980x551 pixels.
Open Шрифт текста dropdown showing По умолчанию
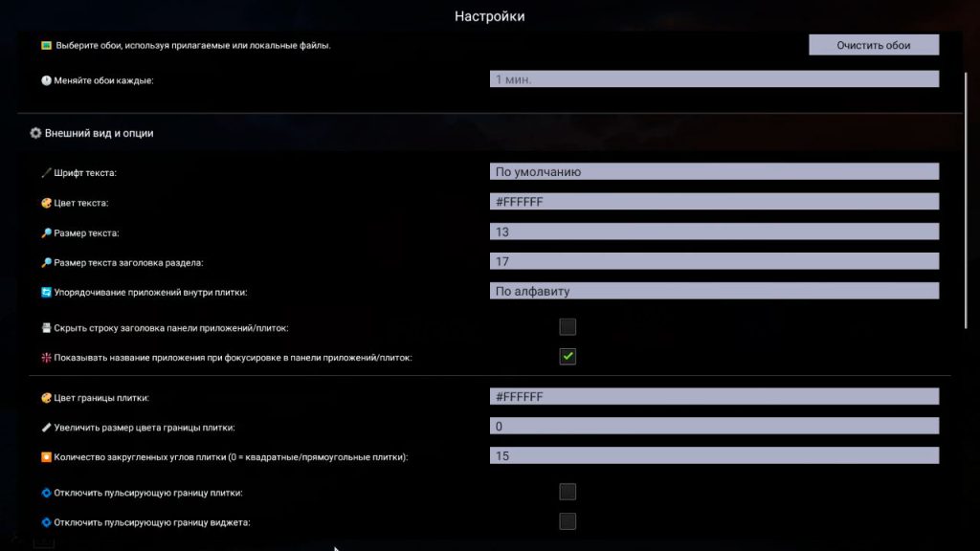pos(714,171)
